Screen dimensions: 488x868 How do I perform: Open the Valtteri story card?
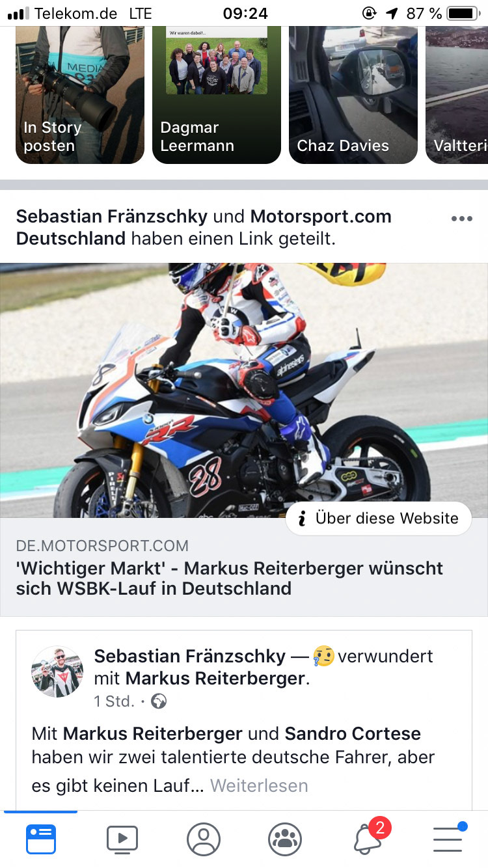click(x=457, y=95)
